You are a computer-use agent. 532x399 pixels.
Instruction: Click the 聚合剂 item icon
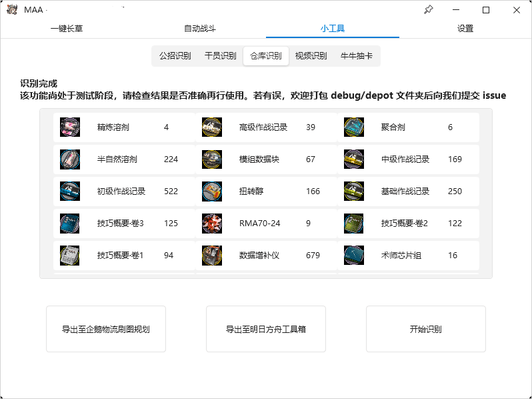(x=354, y=127)
